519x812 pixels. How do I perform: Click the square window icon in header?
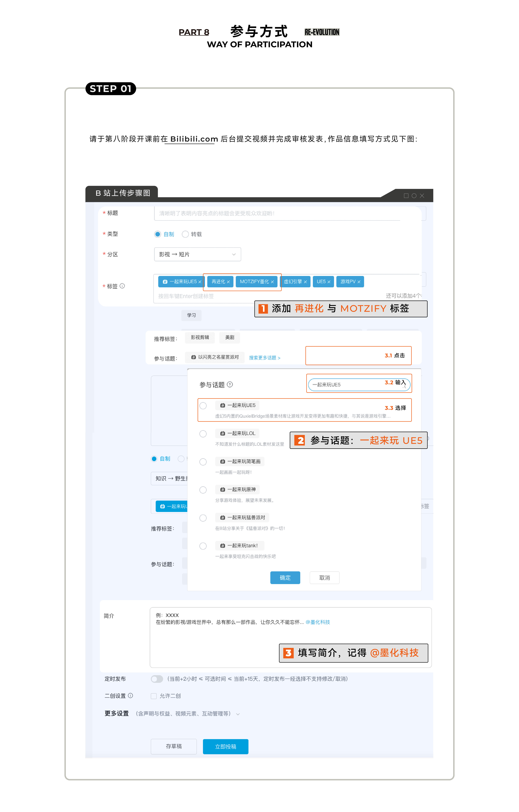pyautogui.click(x=406, y=196)
